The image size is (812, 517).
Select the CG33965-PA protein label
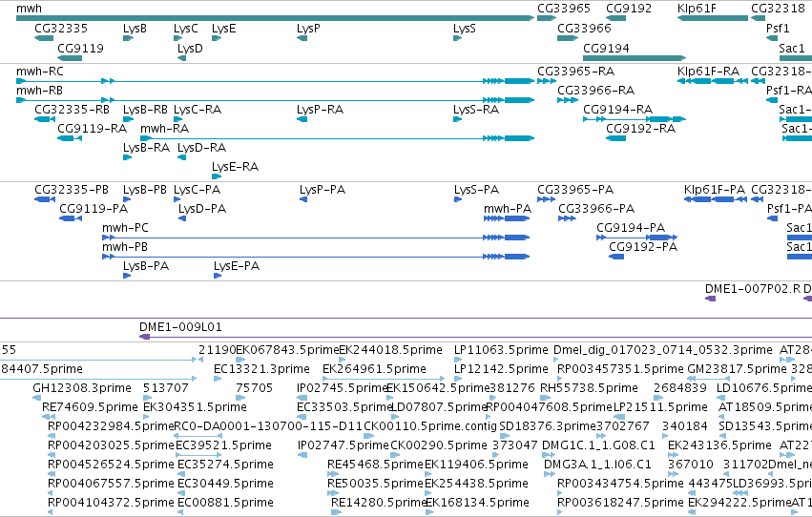click(x=575, y=190)
